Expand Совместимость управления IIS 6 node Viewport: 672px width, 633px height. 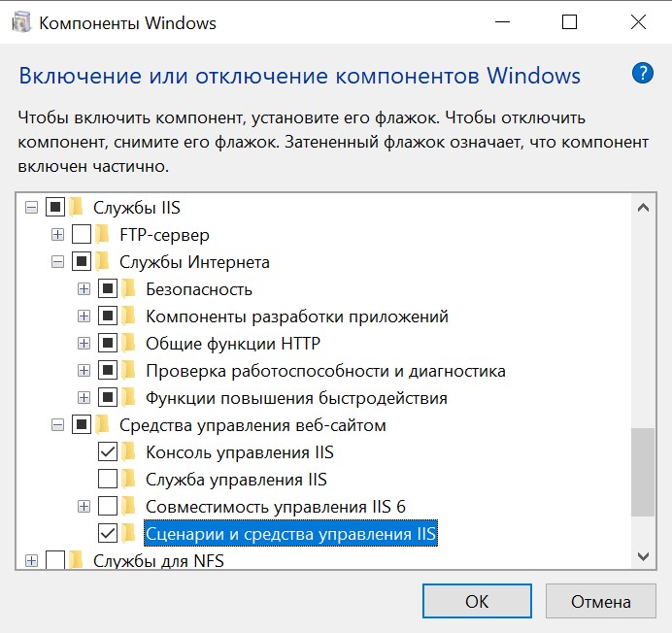84,507
